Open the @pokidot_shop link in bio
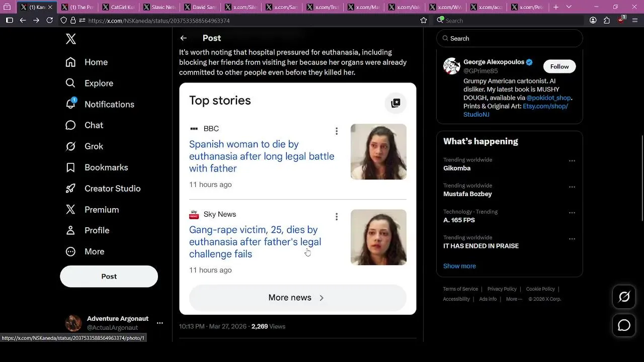 point(548,98)
